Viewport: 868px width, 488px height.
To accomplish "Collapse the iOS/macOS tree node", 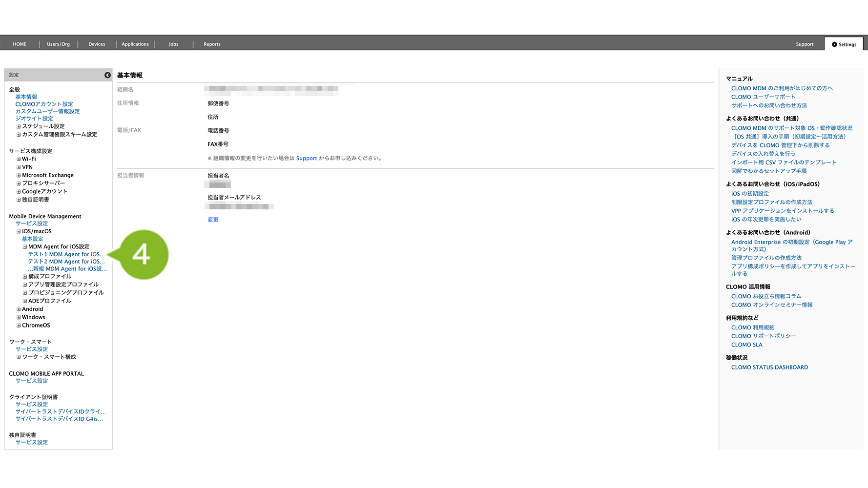I will point(19,232).
